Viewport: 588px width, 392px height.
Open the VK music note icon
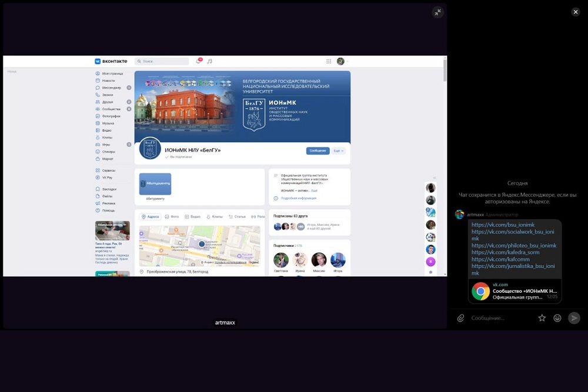[210, 61]
